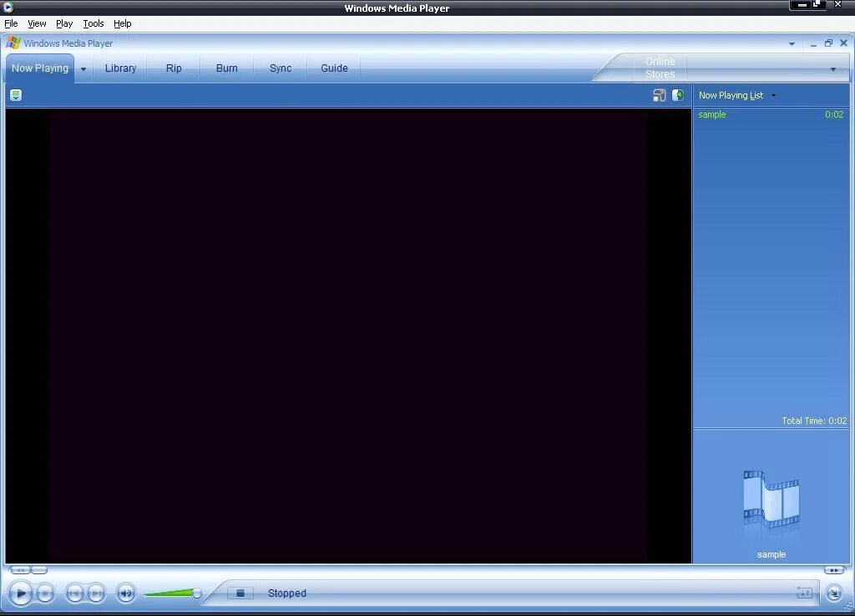
Task: Click the Online Stores button
Action: [660, 68]
